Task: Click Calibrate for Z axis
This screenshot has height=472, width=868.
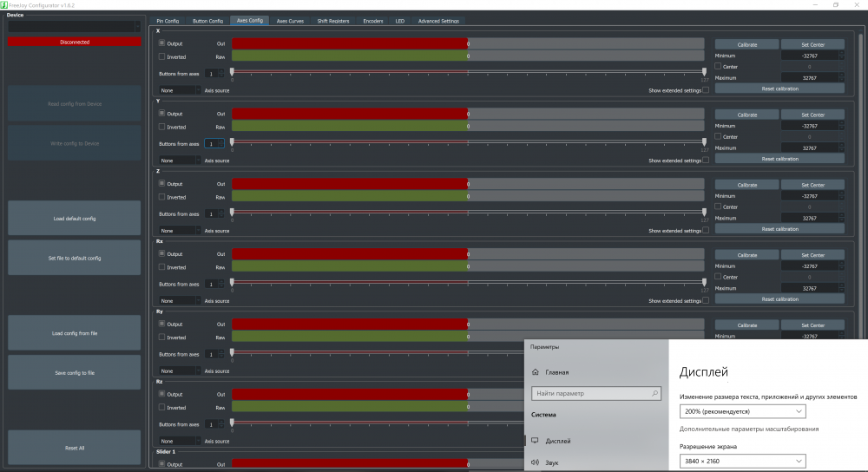Action: (x=746, y=185)
